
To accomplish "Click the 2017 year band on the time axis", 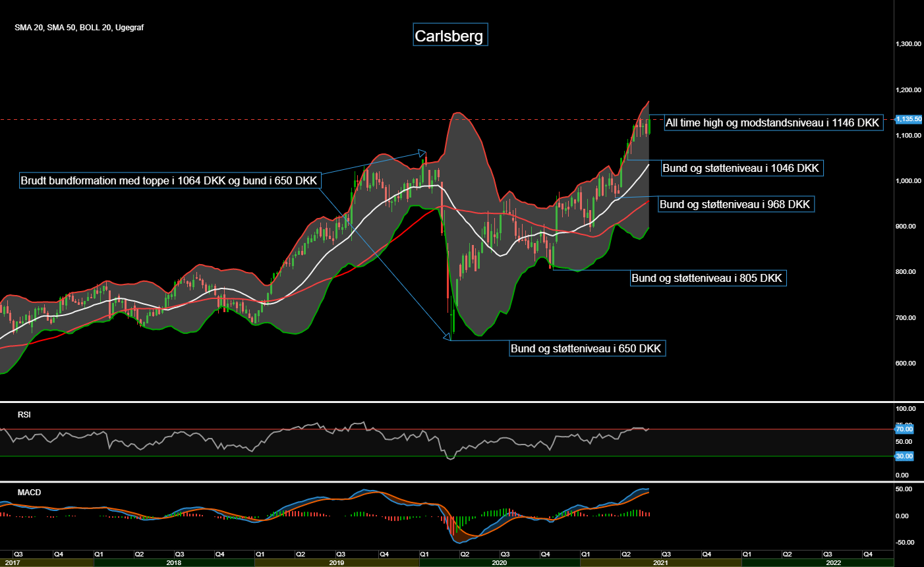I will point(47,562).
